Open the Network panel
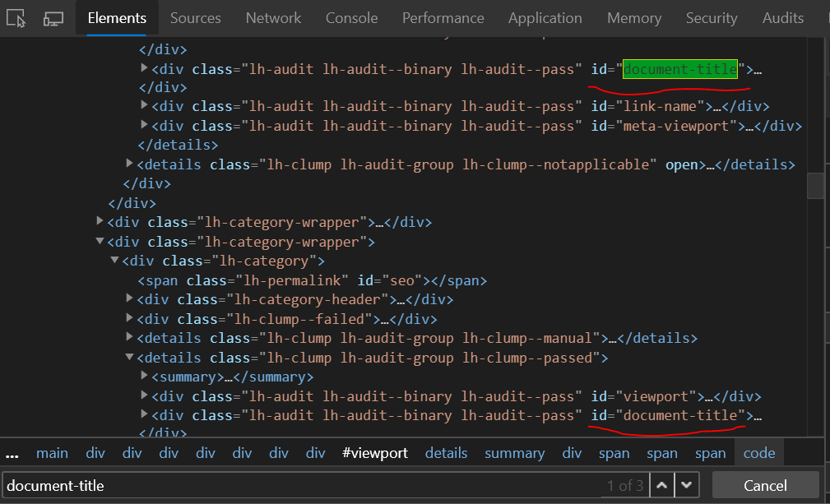 [x=273, y=17]
